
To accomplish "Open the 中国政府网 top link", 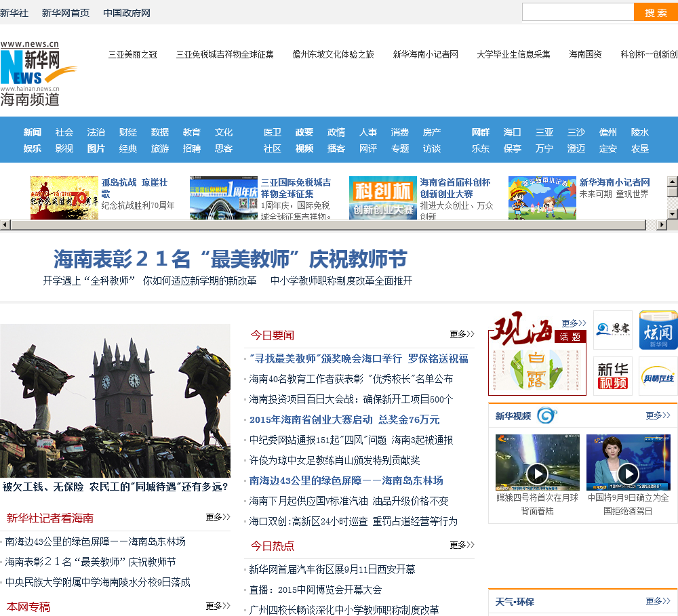I will click(127, 13).
